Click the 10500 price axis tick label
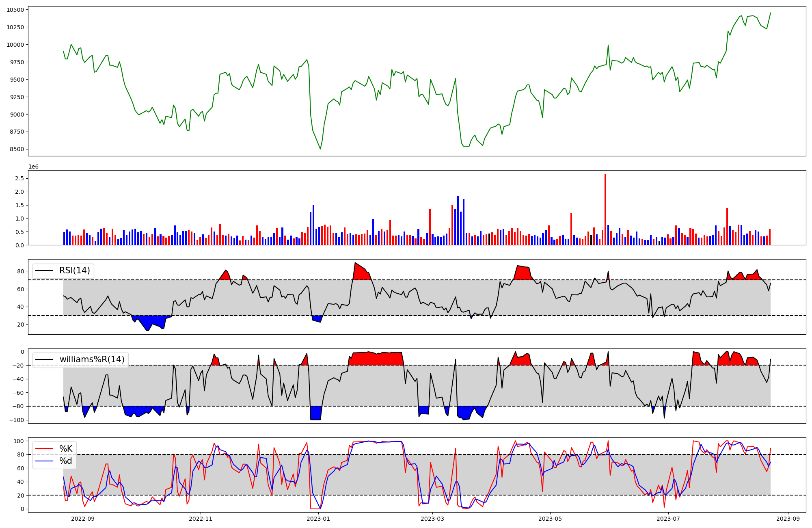 (15, 10)
